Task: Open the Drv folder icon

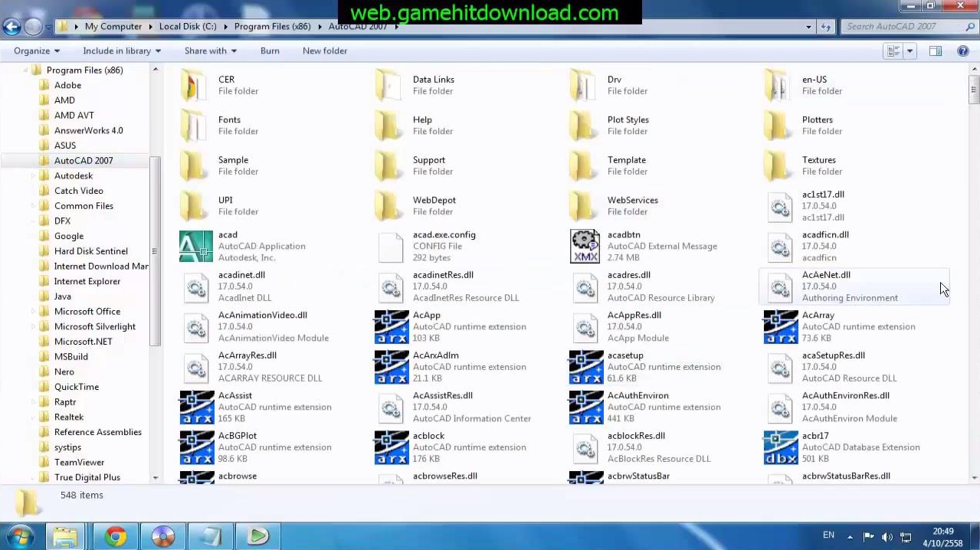Action: (584, 85)
